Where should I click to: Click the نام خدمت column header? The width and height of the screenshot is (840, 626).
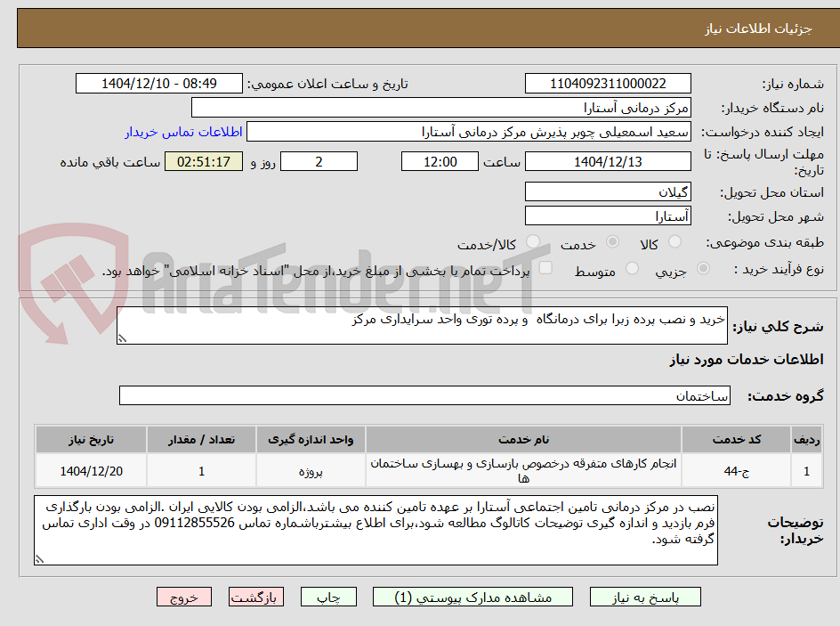[523, 440]
